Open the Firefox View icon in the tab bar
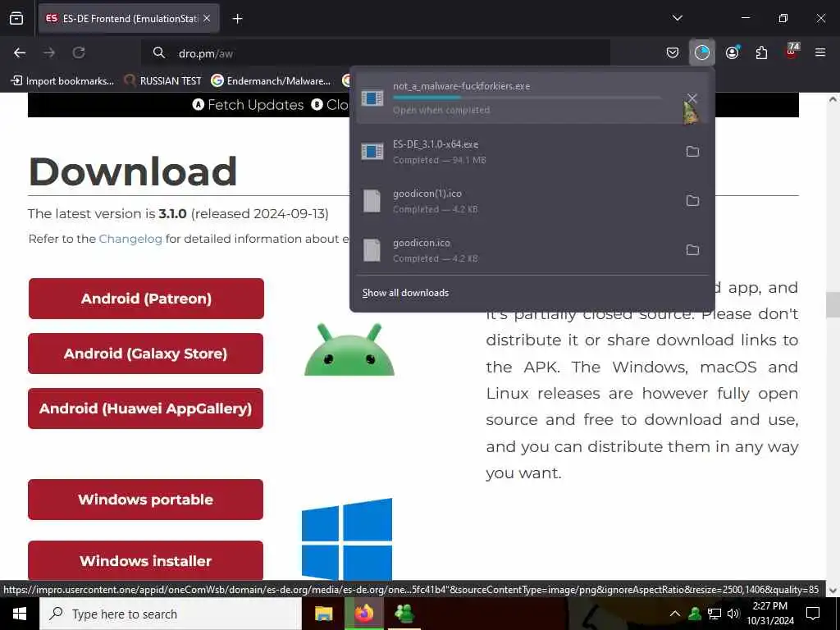Viewport: 840px width, 630px height. 16,18
